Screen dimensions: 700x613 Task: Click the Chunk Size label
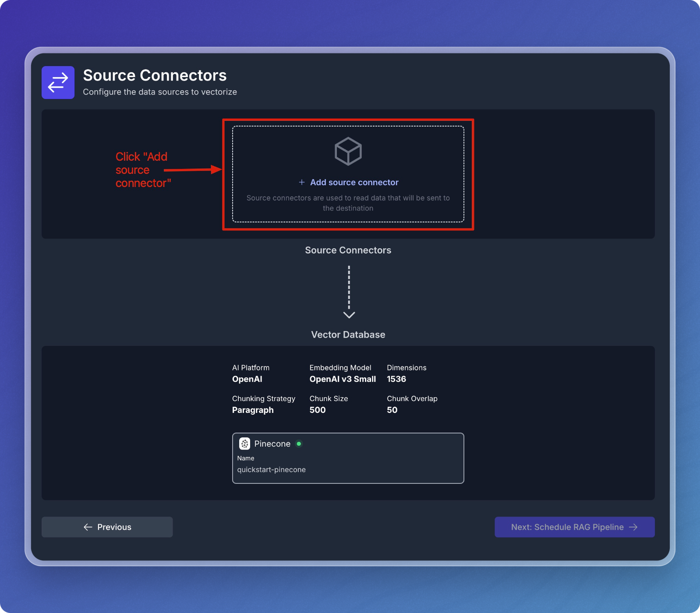[x=329, y=398]
